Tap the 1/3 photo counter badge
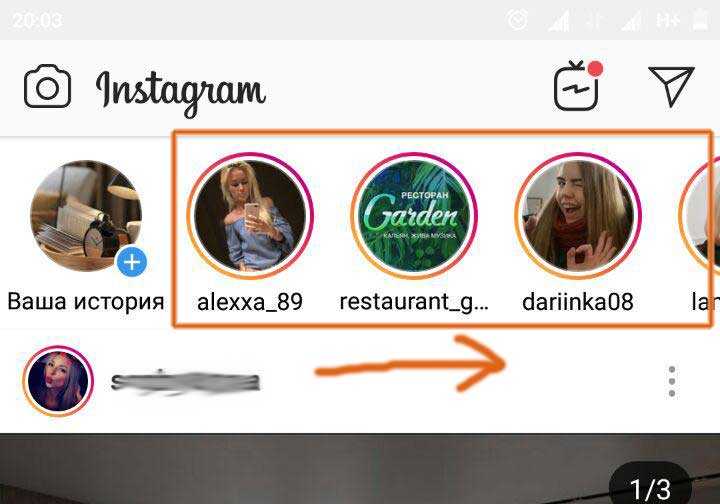 tap(650, 487)
